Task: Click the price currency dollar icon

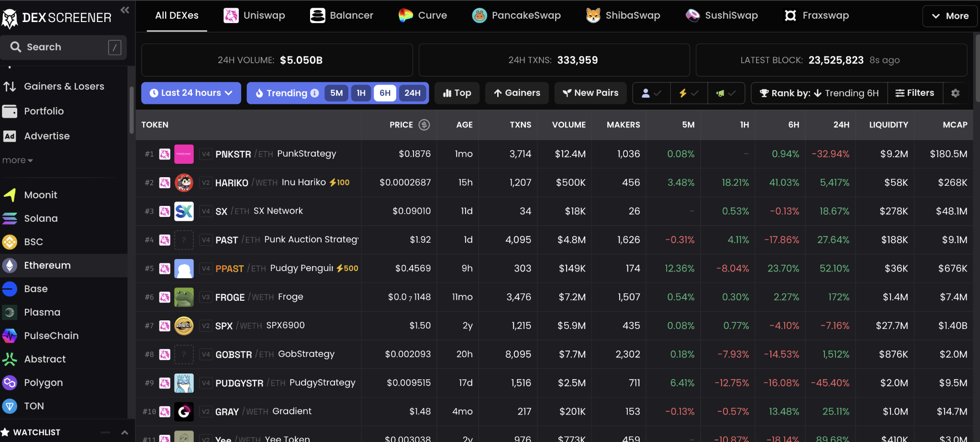Action: [x=424, y=125]
